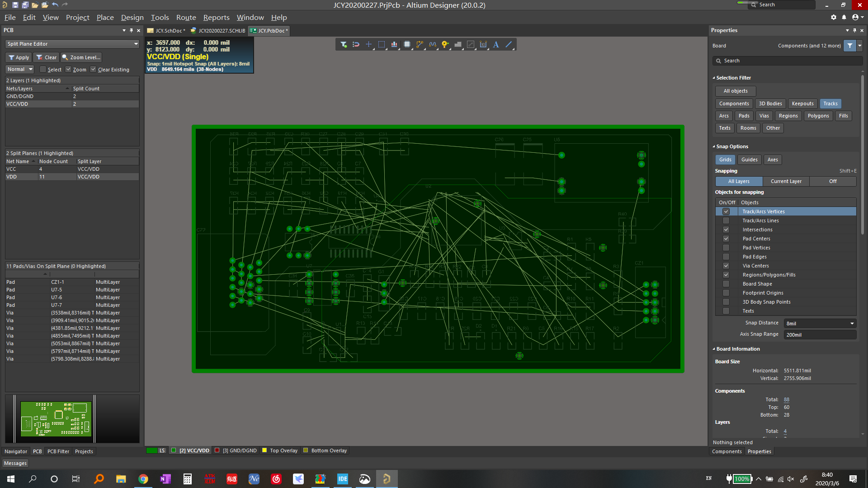Select the Place Line tool
868x488 pixels.
click(x=509, y=44)
